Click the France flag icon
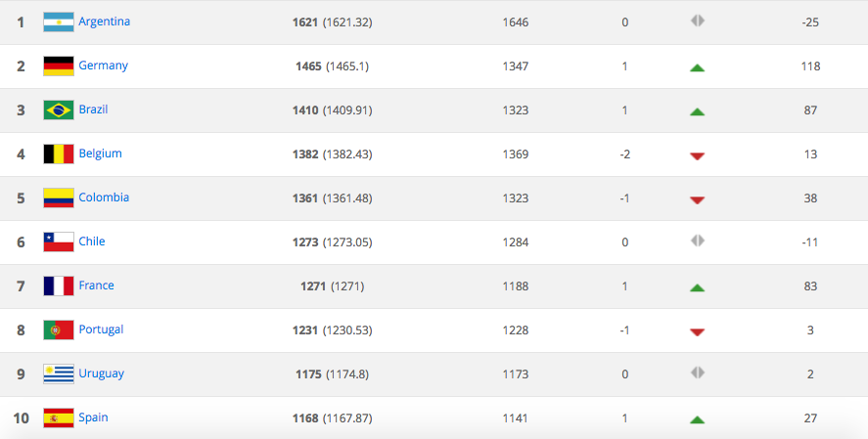The height and width of the screenshot is (439, 868). point(58,286)
